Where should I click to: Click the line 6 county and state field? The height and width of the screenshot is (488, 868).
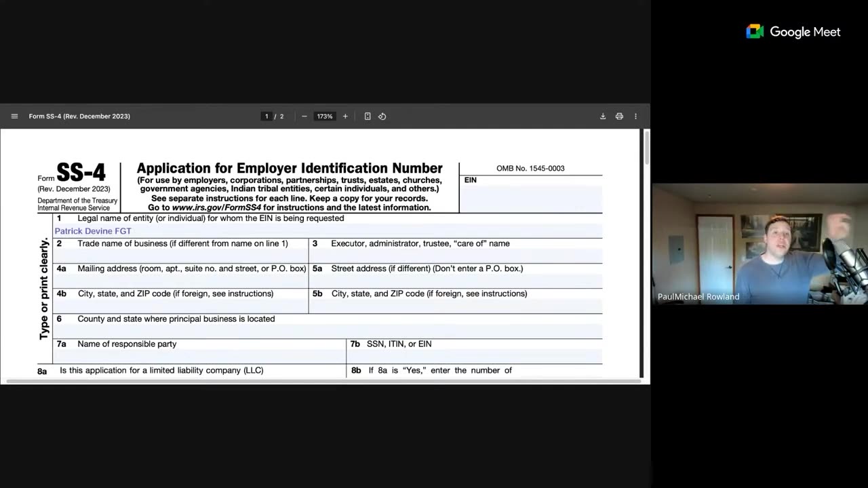tap(328, 331)
